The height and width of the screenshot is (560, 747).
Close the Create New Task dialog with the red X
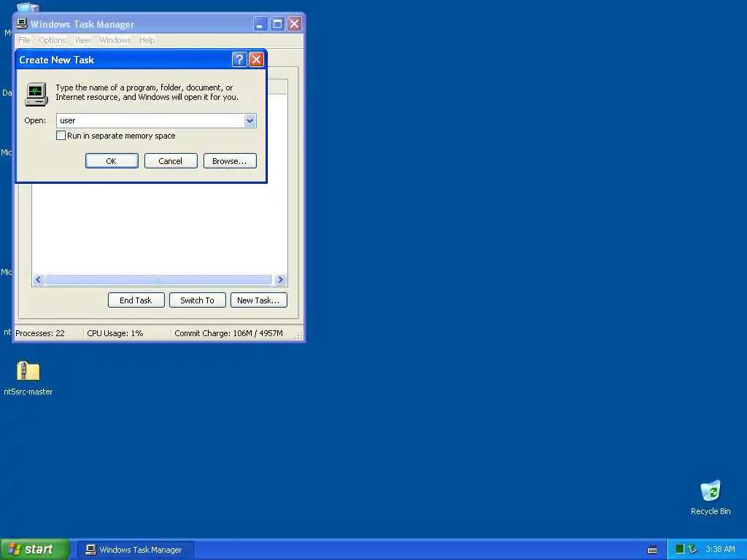coord(256,60)
